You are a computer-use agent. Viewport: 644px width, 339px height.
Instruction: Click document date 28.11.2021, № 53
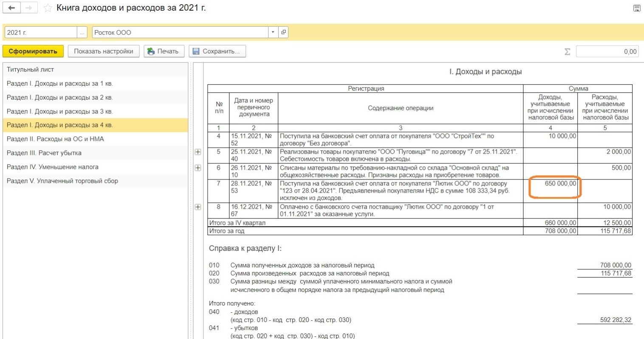click(x=254, y=191)
